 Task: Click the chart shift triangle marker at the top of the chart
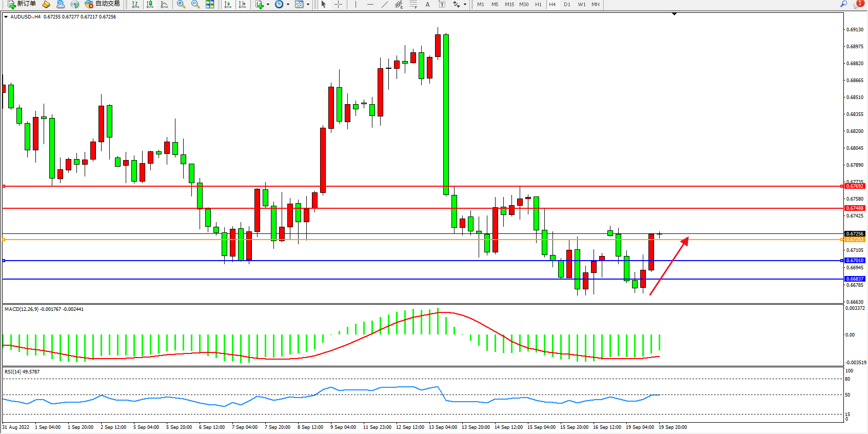coord(674,14)
